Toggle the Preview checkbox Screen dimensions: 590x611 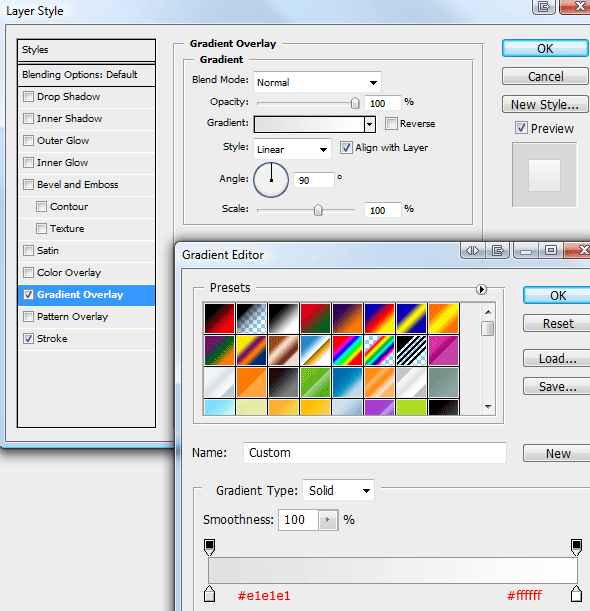[x=521, y=128]
